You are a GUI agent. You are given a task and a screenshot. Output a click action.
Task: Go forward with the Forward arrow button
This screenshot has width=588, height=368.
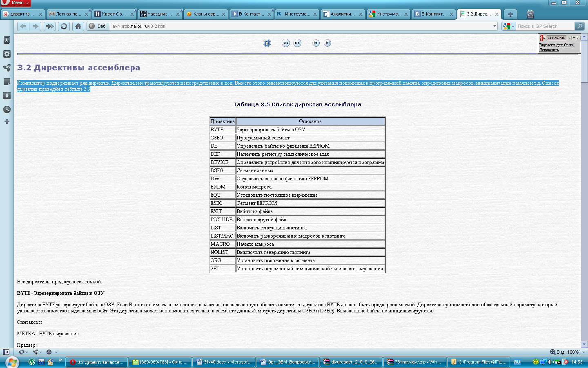tap(36, 26)
